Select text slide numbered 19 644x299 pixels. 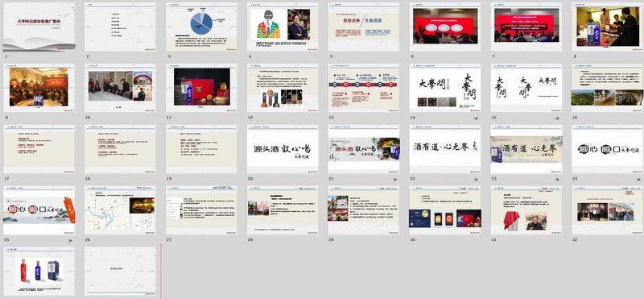[x=201, y=149]
